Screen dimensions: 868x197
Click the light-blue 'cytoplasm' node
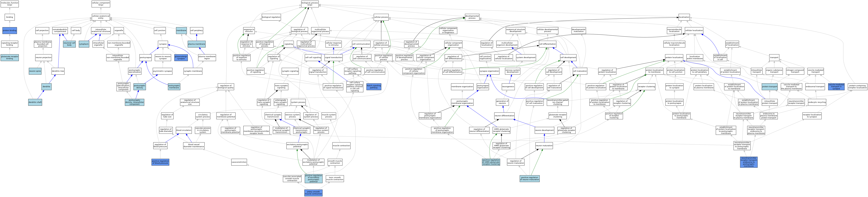tap(84, 44)
